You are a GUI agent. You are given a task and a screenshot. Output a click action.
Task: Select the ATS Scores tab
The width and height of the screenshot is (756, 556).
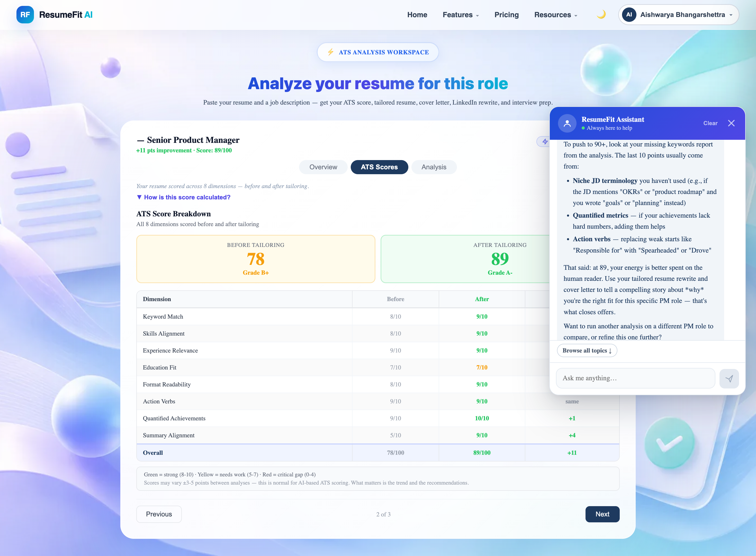click(379, 167)
